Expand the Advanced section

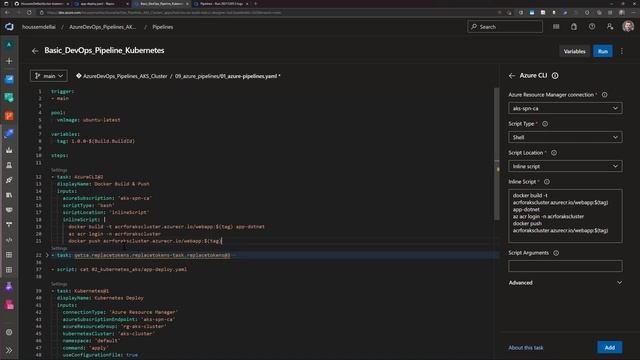(565, 282)
